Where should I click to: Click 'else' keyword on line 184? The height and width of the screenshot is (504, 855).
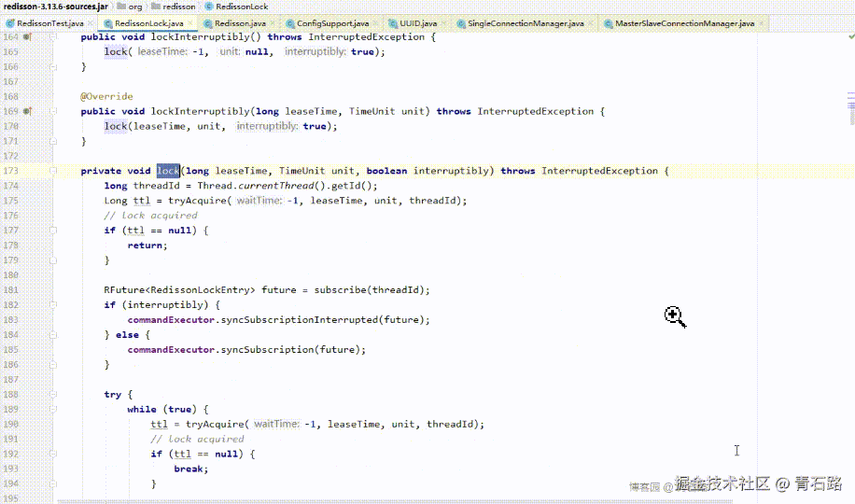tap(127, 335)
